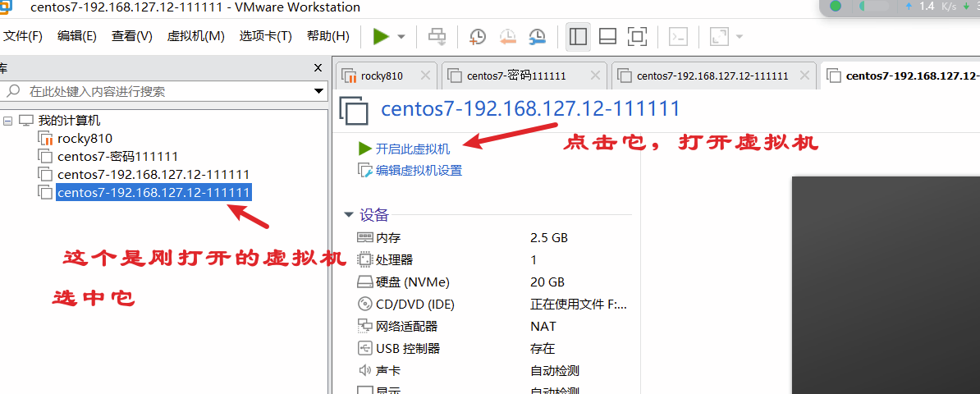Screen dimensions: 980x394
Task: Open the 帮助(H) menu
Action: (328, 36)
